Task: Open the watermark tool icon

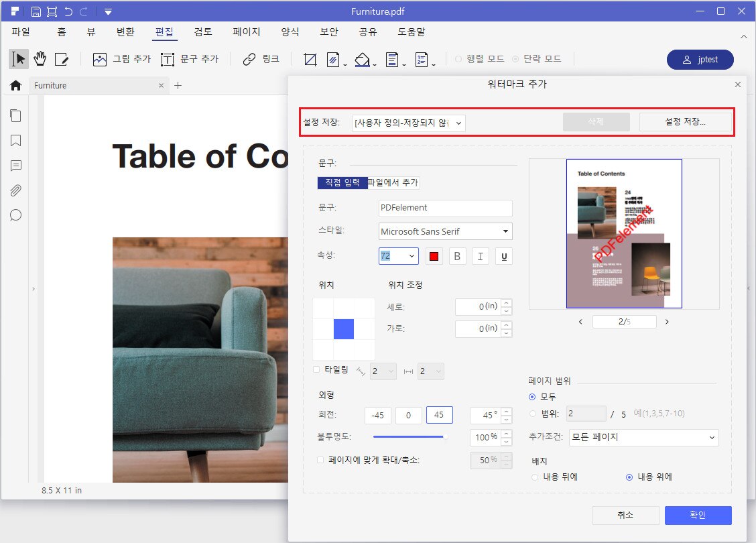Action: 333,59
